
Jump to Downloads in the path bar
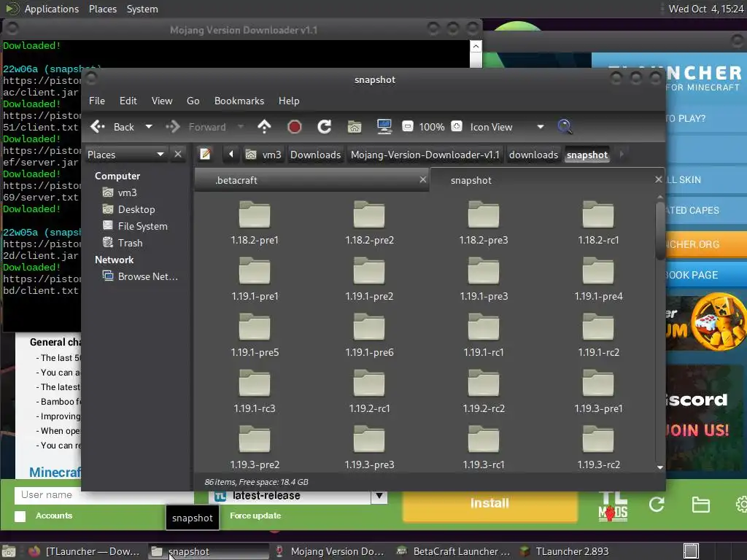(315, 155)
